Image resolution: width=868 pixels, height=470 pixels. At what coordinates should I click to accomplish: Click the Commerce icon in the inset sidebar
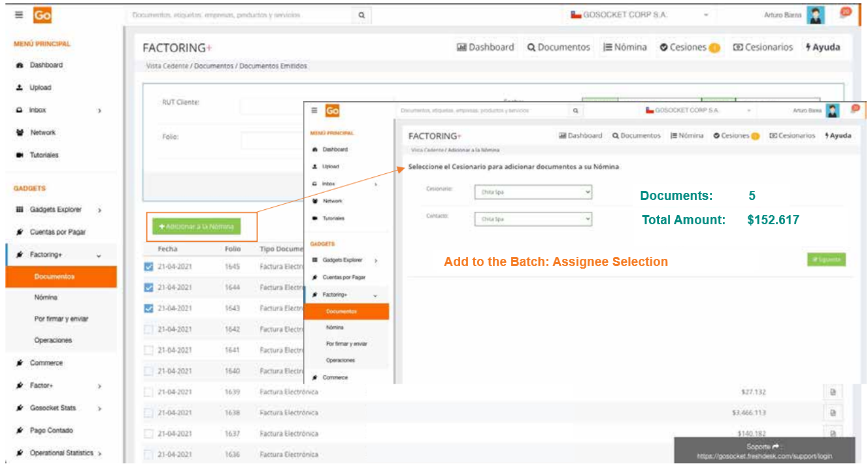coord(316,378)
